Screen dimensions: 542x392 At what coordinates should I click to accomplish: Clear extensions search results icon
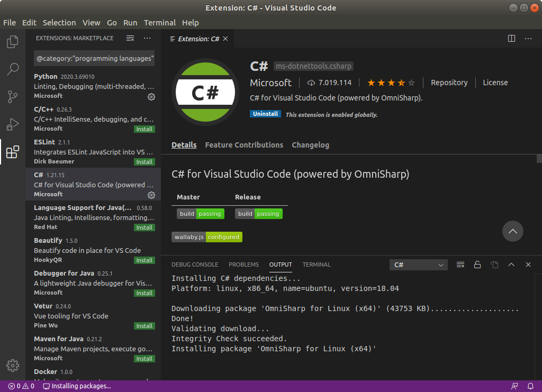(130, 38)
